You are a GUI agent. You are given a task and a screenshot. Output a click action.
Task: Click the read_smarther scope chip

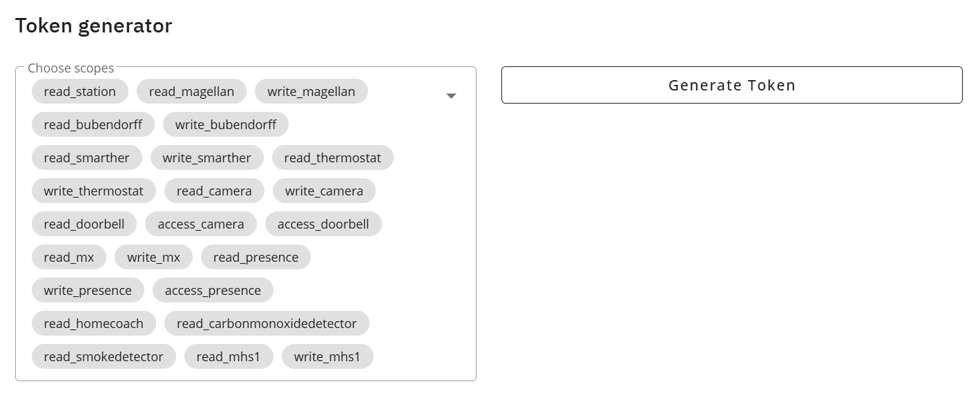[86, 158]
